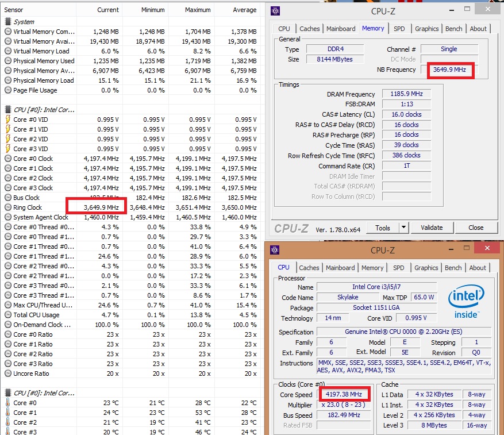Click the icon beside Core #3 Thread #1
This screenshot has height=435, width=504.
(x=7, y=295)
